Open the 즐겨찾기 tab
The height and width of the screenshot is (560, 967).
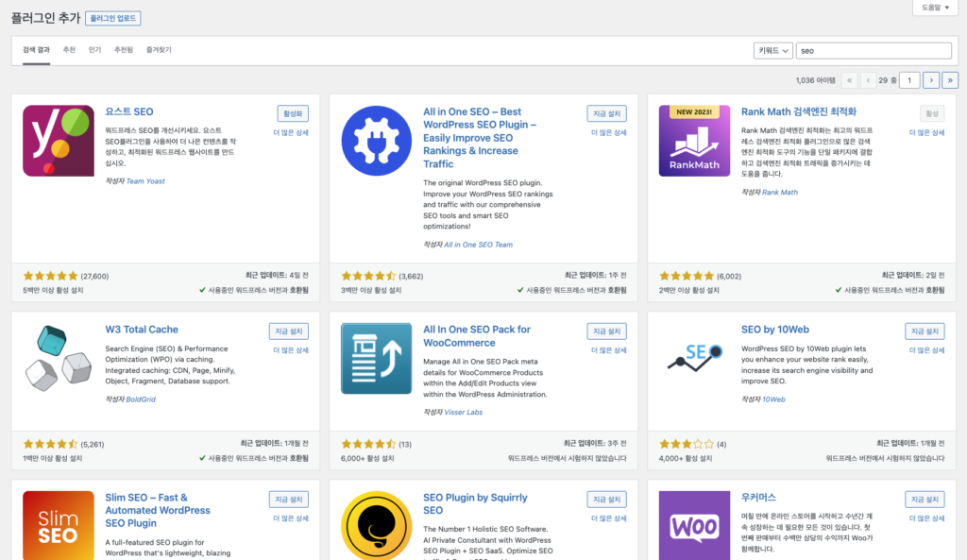(159, 50)
